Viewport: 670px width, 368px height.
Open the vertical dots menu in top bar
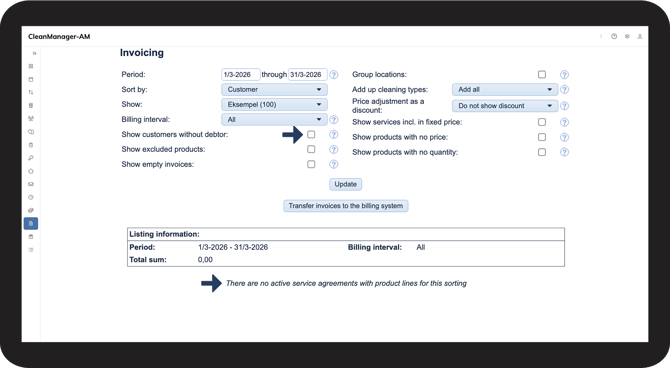pyautogui.click(x=601, y=36)
